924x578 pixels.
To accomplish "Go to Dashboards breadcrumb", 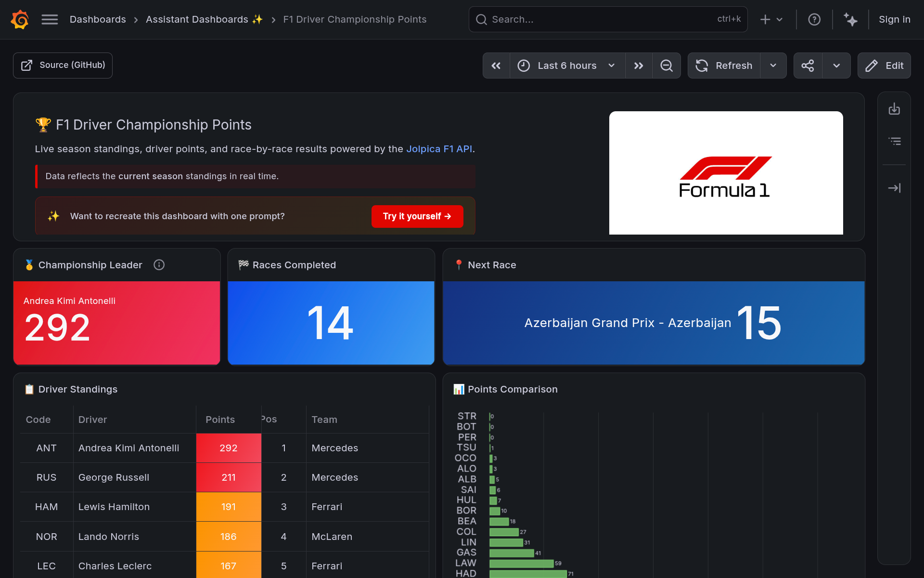I will coord(98,19).
